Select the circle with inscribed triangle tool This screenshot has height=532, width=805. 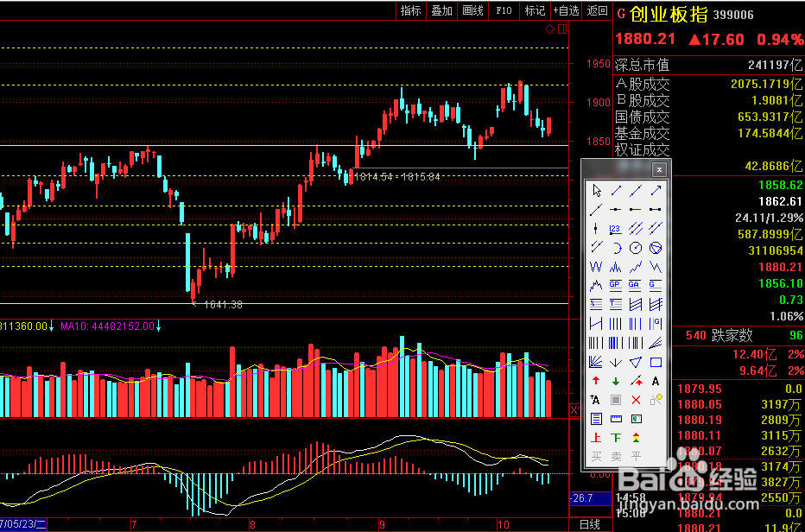click(655, 248)
